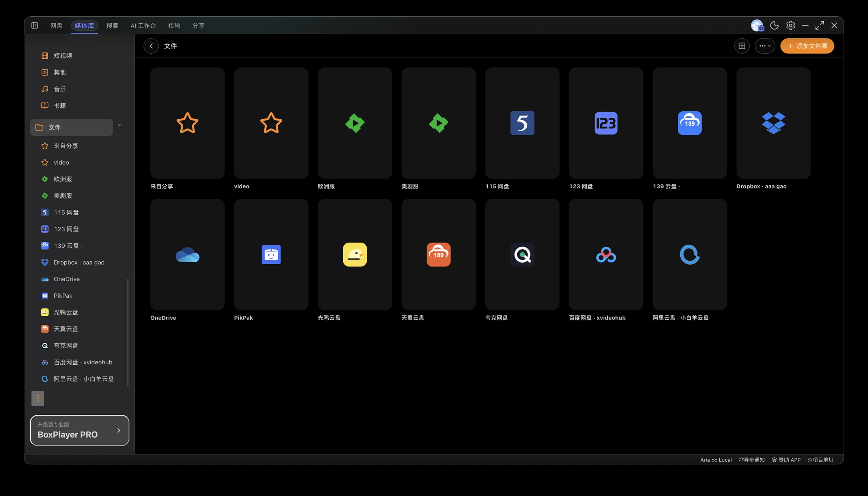Open 夸克网盘 card icon

(x=522, y=254)
